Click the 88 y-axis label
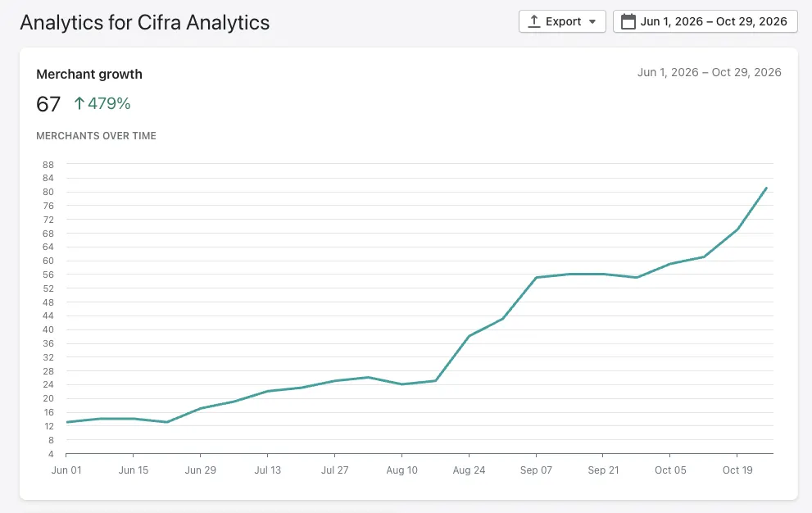The height and width of the screenshot is (513, 812). coord(48,165)
